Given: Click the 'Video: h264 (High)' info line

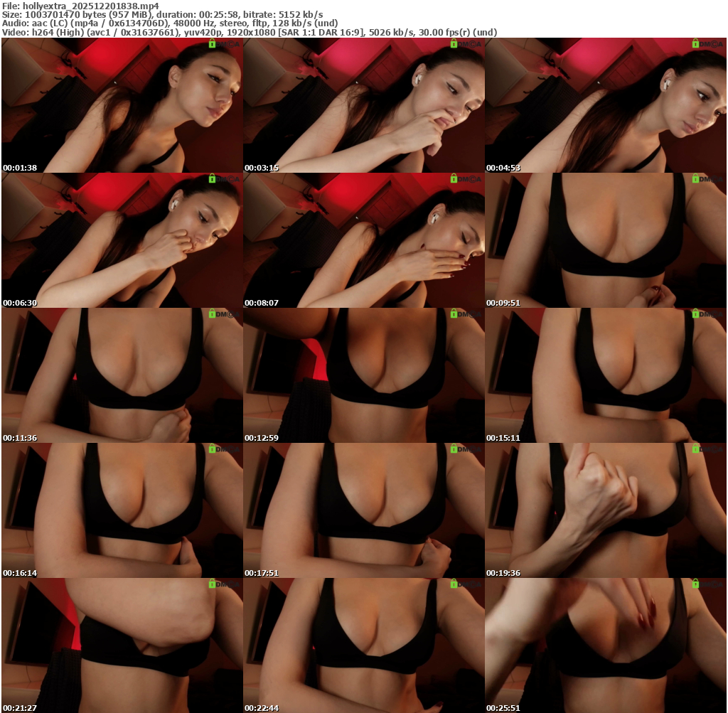Looking at the screenshot, I should [x=250, y=33].
